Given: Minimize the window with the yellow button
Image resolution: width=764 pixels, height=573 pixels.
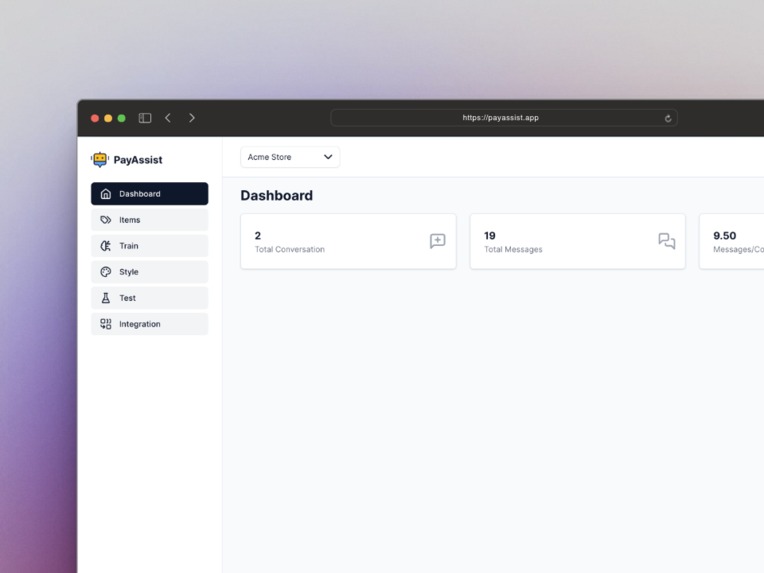Looking at the screenshot, I should click(108, 118).
